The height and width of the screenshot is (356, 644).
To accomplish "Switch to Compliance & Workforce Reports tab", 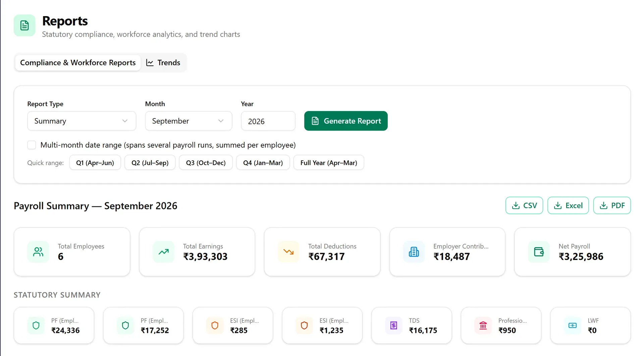I will pos(78,63).
